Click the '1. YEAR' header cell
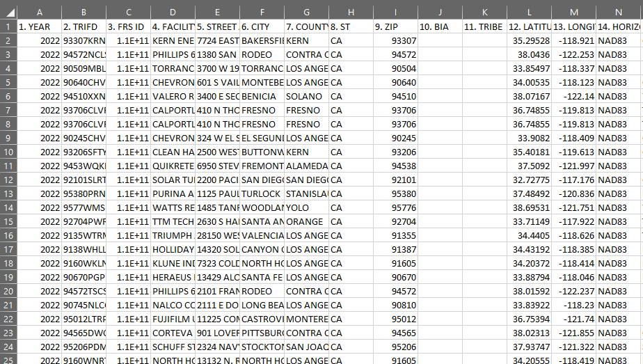 click(39, 26)
